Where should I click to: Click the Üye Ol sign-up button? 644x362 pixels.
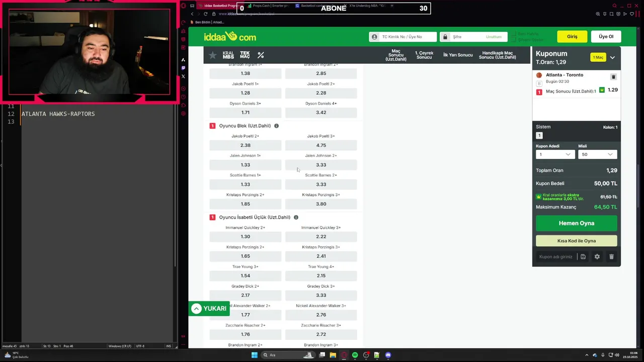tap(606, 37)
